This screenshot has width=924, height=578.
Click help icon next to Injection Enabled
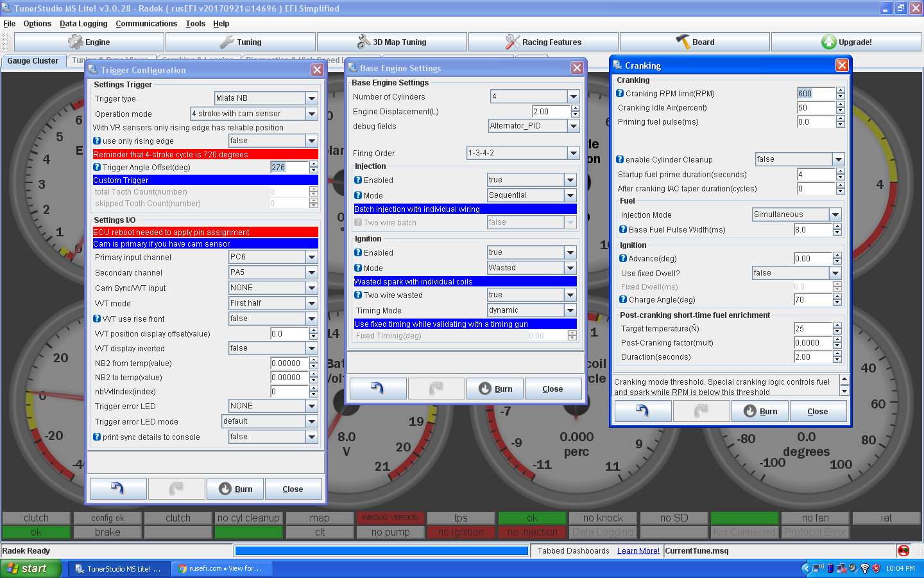(358, 180)
